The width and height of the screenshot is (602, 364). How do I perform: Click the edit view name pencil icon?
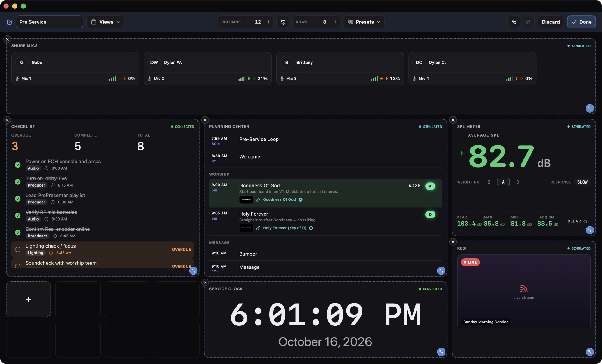click(9, 22)
